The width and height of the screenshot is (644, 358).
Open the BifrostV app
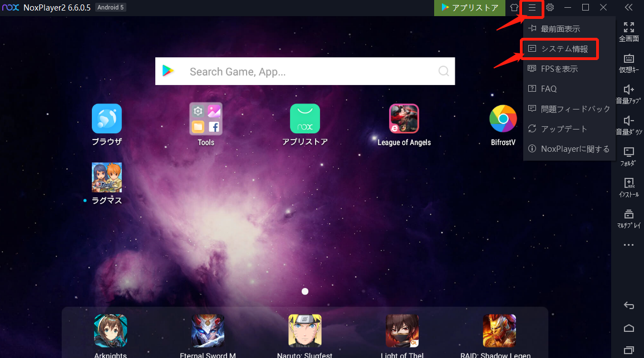point(503,118)
